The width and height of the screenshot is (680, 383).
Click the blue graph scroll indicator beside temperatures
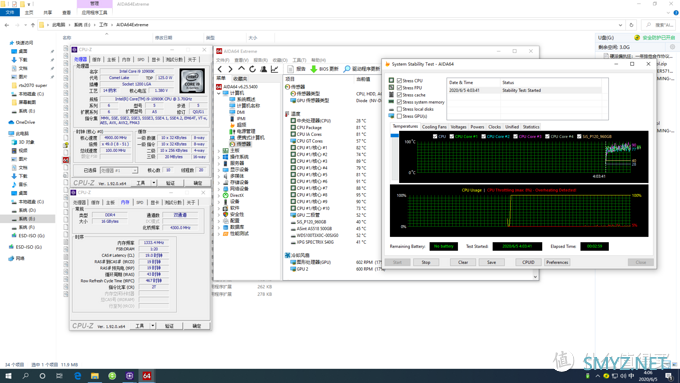point(394,136)
